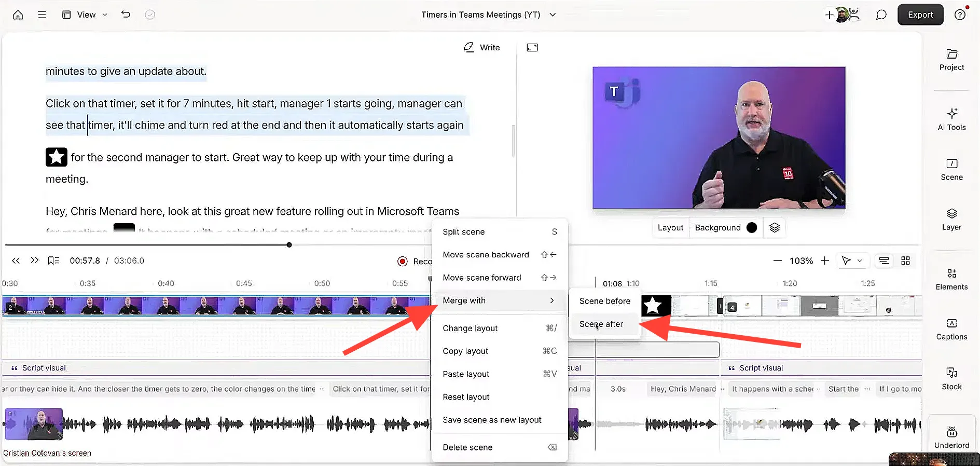The height and width of the screenshot is (466, 980).
Task: Jump to previous scene with rewind arrows
Action: (x=16, y=261)
